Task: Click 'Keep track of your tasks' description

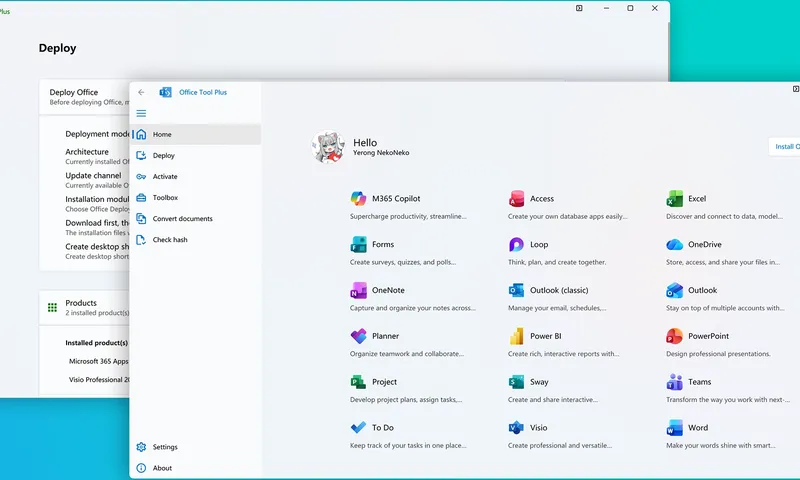Action: (408, 445)
